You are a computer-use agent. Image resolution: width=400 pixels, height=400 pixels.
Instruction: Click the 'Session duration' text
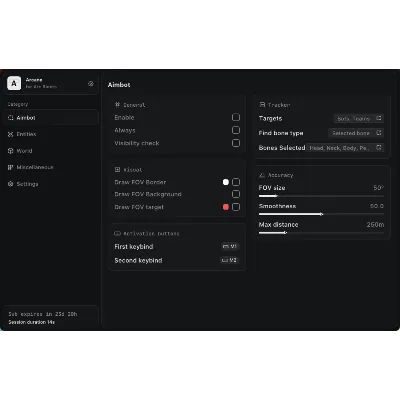click(31, 322)
